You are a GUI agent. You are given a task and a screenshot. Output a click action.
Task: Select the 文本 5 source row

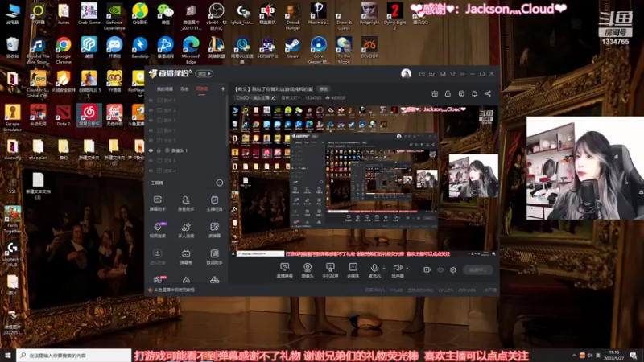(187, 140)
